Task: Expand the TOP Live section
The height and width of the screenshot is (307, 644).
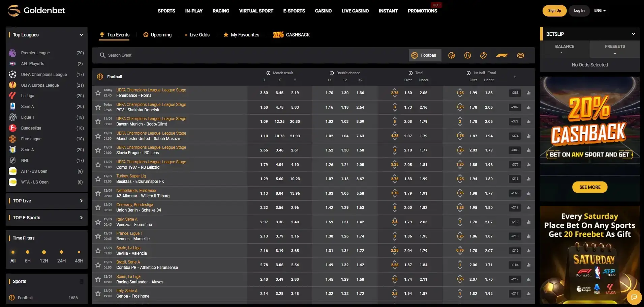Action: 47,201
